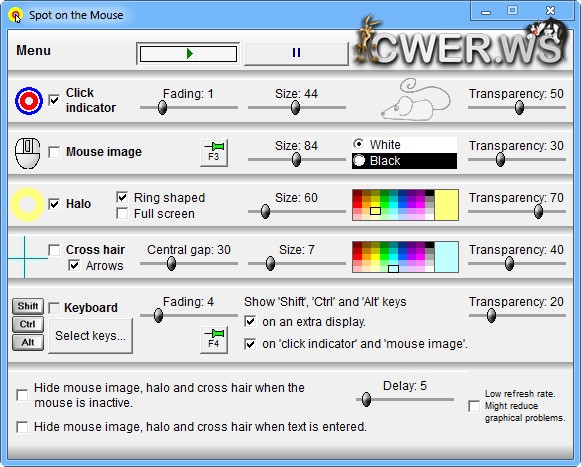Click the F3 pushpin hotkey icon
Screen dimensions: 581x467
pos(214,152)
